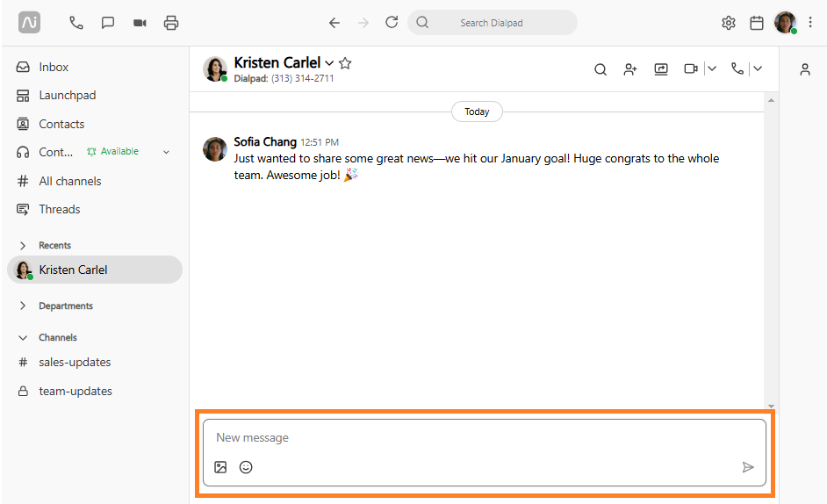827x504 pixels.
Task: Open the team-updates private channel
Action: pos(64,391)
